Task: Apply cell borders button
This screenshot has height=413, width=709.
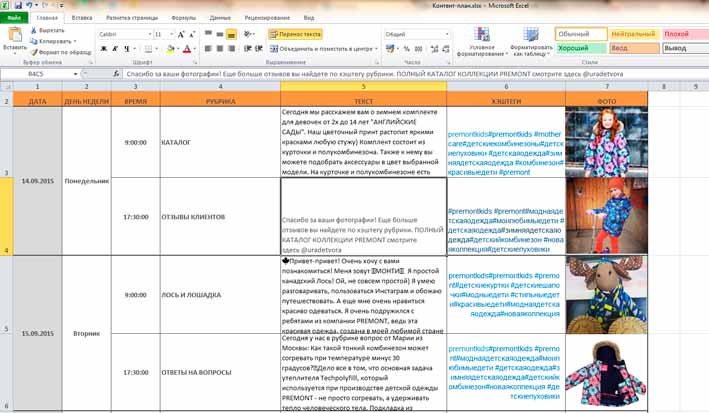Action: pyautogui.click(x=148, y=48)
